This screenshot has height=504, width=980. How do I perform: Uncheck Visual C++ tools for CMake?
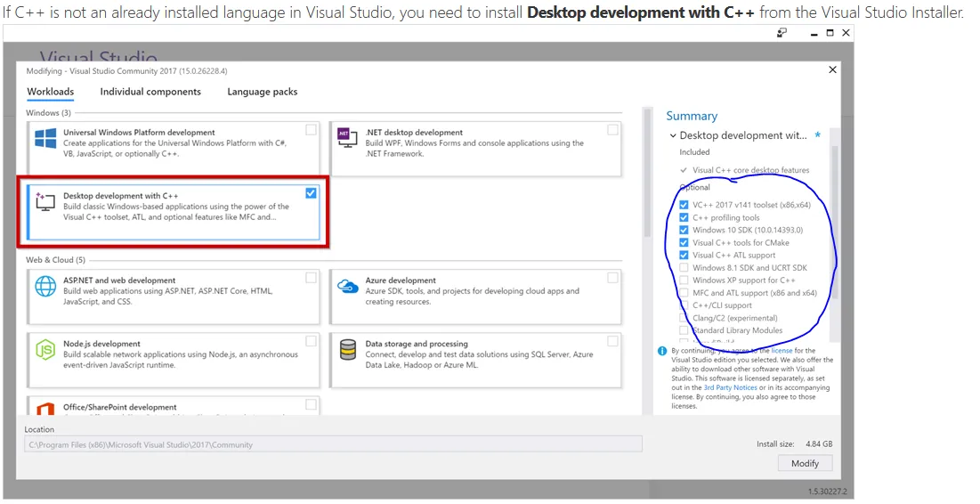pos(684,242)
